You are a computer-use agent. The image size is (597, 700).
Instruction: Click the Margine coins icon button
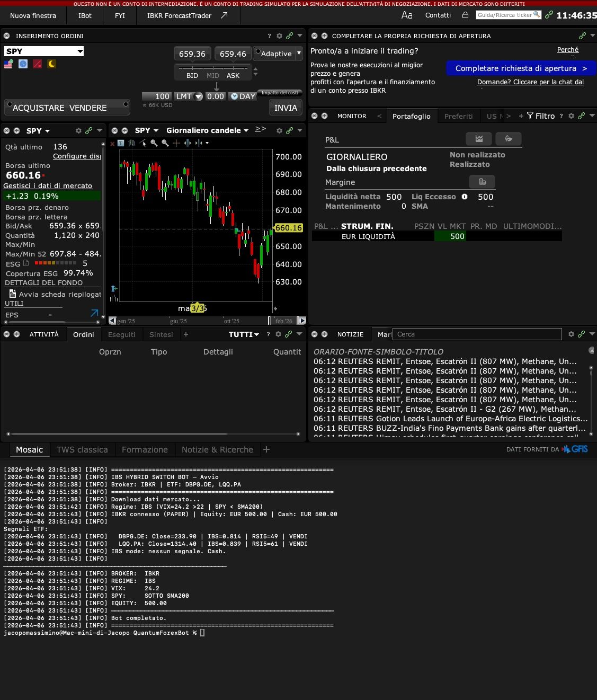[482, 182]
